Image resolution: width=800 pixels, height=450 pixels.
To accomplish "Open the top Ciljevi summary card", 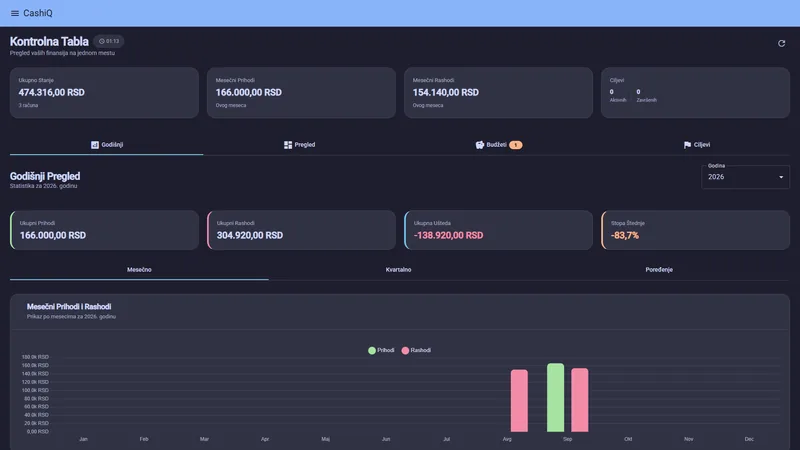I will [695, 93].
